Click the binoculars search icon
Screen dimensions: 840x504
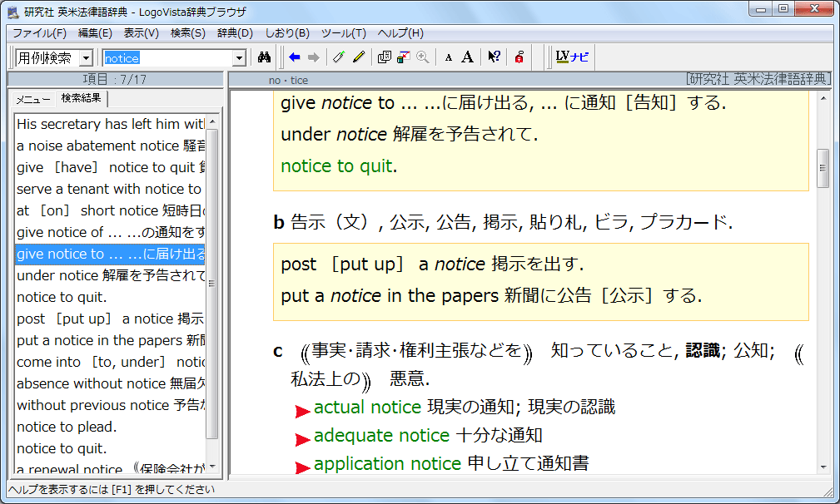click(x=265, y=57)
